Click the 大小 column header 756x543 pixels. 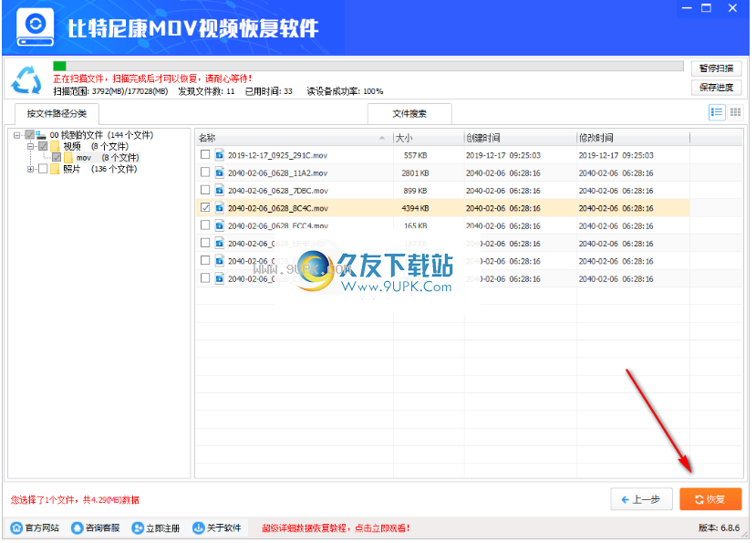(x=429, y=138)
